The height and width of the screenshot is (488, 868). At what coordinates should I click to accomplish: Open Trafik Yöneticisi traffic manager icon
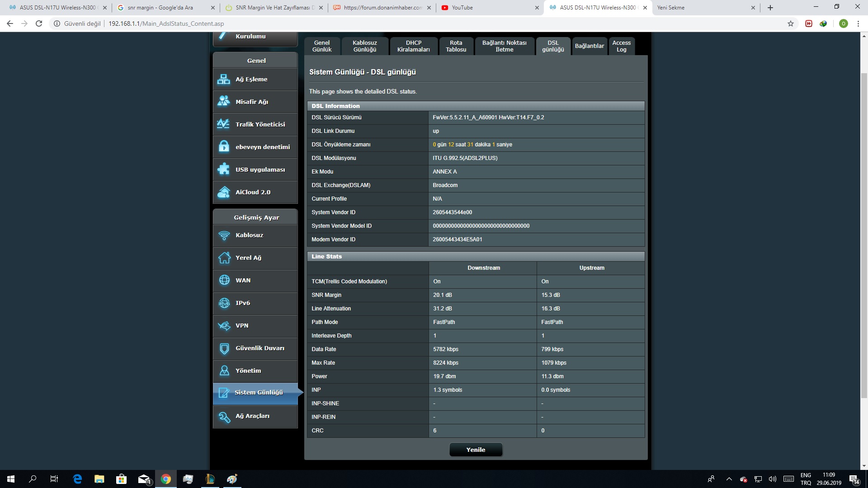pyautogui.click(x=224, y=124)
